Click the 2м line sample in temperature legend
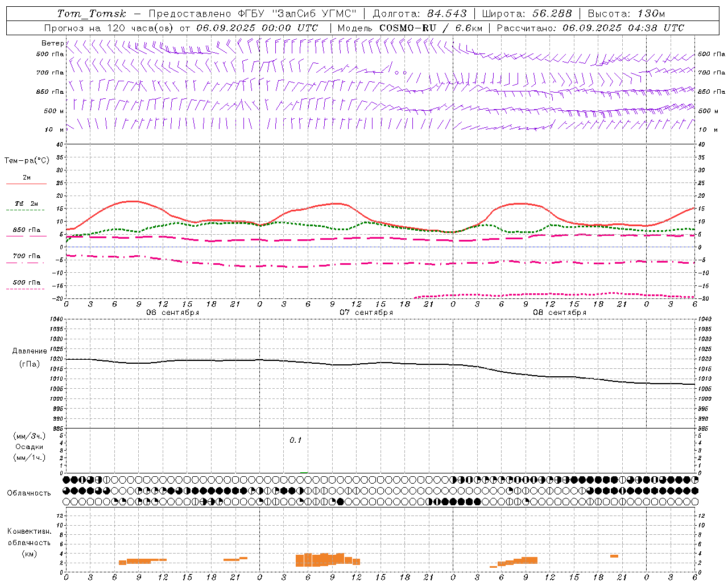The height and width of the screenshot is (582, 728). tap(26, 184)
